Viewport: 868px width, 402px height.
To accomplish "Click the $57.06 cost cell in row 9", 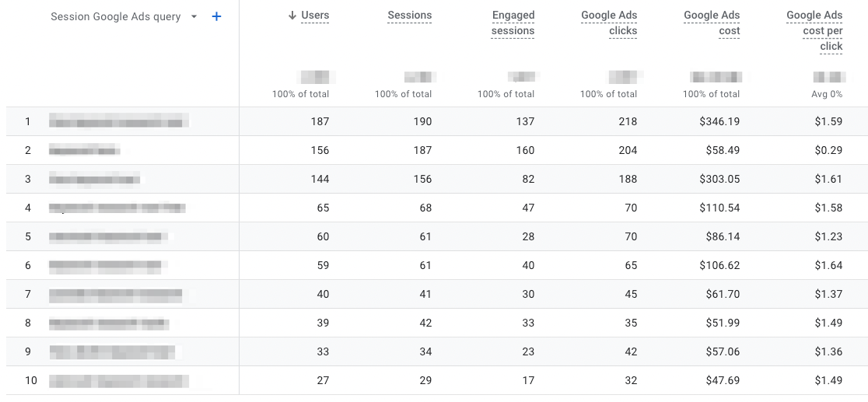I will [723, 351].
